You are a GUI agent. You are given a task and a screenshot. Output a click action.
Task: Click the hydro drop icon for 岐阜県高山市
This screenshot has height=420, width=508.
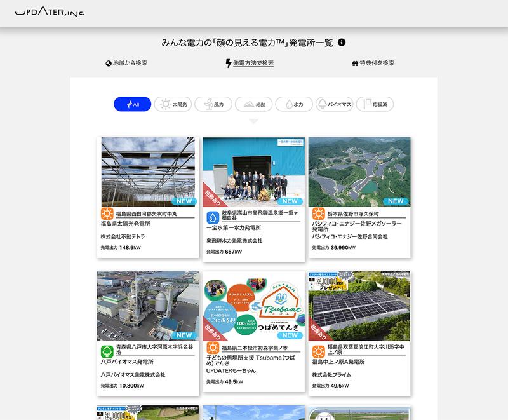213,217
